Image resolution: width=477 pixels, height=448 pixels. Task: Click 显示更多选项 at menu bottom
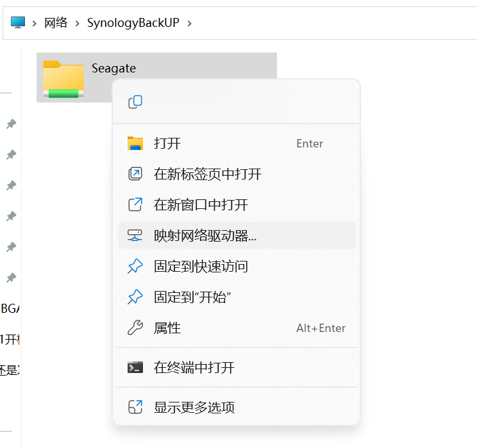(237, 407)
